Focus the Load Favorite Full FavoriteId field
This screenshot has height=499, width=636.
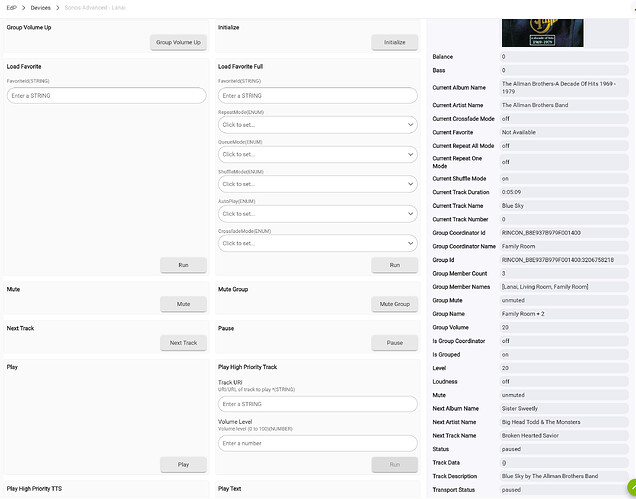pos(318,96)
